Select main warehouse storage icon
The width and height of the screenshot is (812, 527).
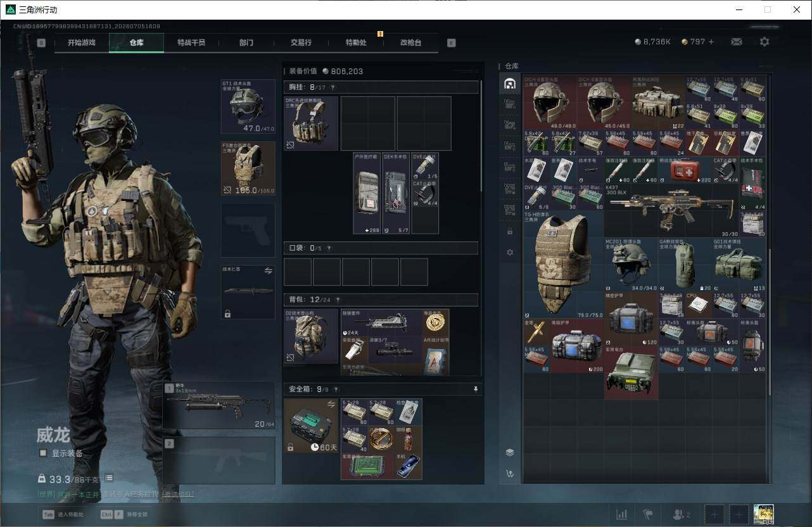[x=510, y=84]
